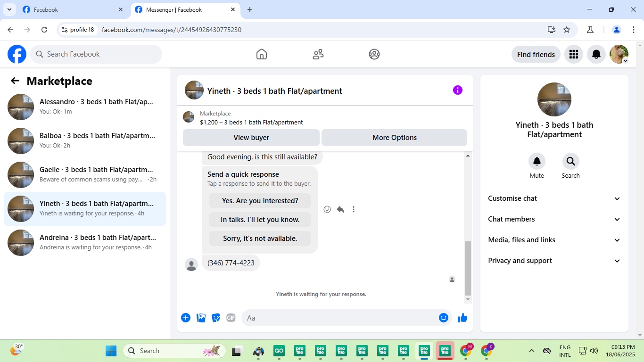The height and width of the screenshot is (362, 644).
Task: Open Chrome tab search dropdown
Action: 9,9
